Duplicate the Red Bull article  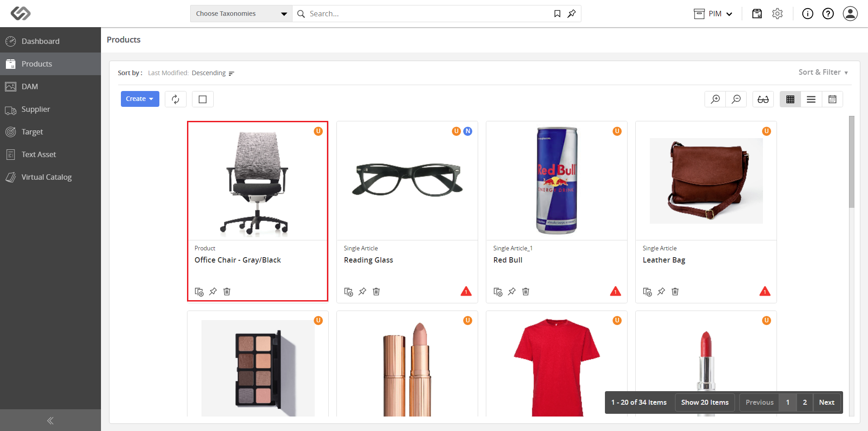[x=498, y=292]
